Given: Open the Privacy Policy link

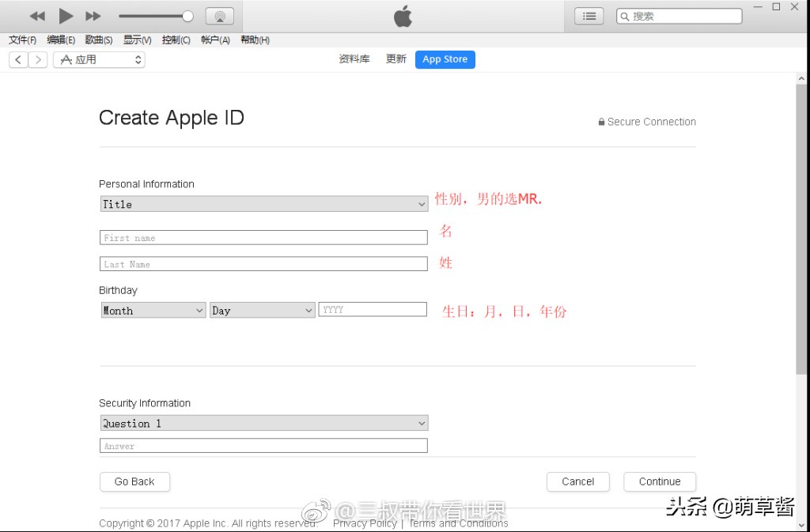Looking at the screenshot, I should click(365, 523).
